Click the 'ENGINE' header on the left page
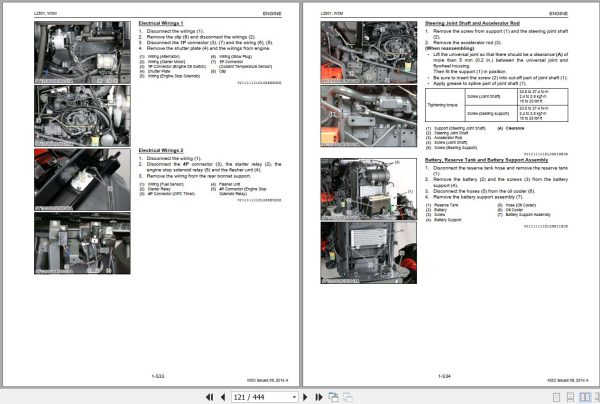Viewport: 600px width, 404px height. (x=272, y=13)
